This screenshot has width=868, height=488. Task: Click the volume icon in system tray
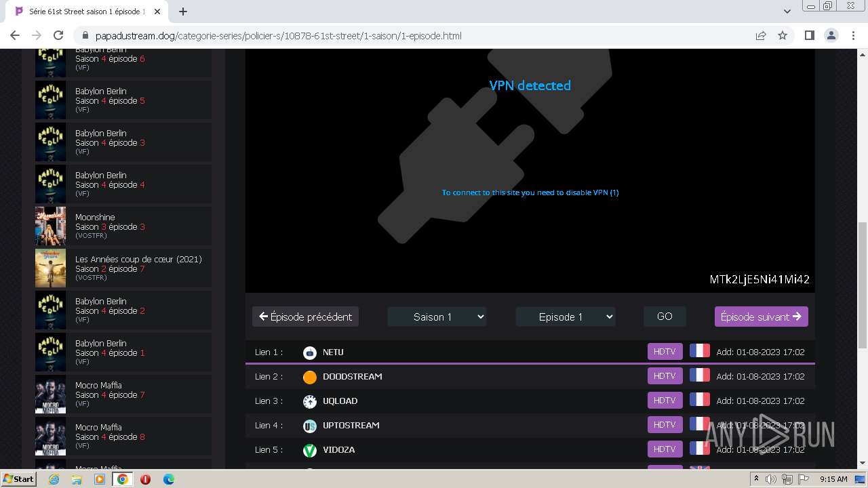(x=771, y=479)
